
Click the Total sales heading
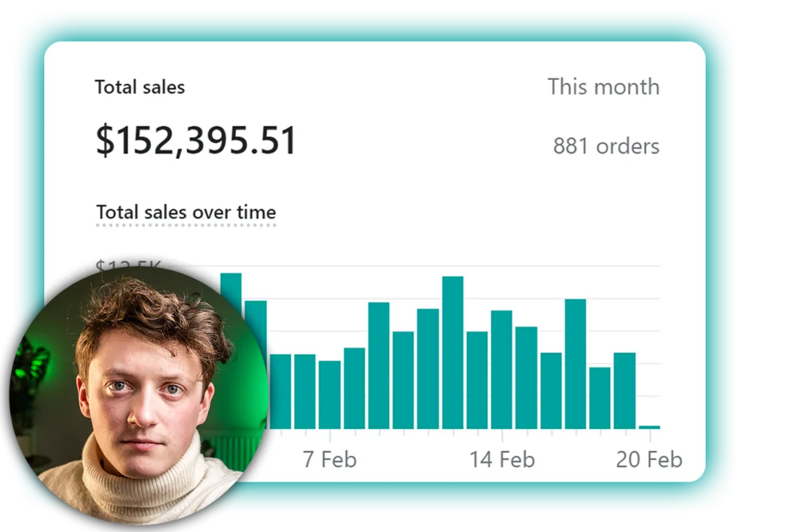click(x=140, y=87)
